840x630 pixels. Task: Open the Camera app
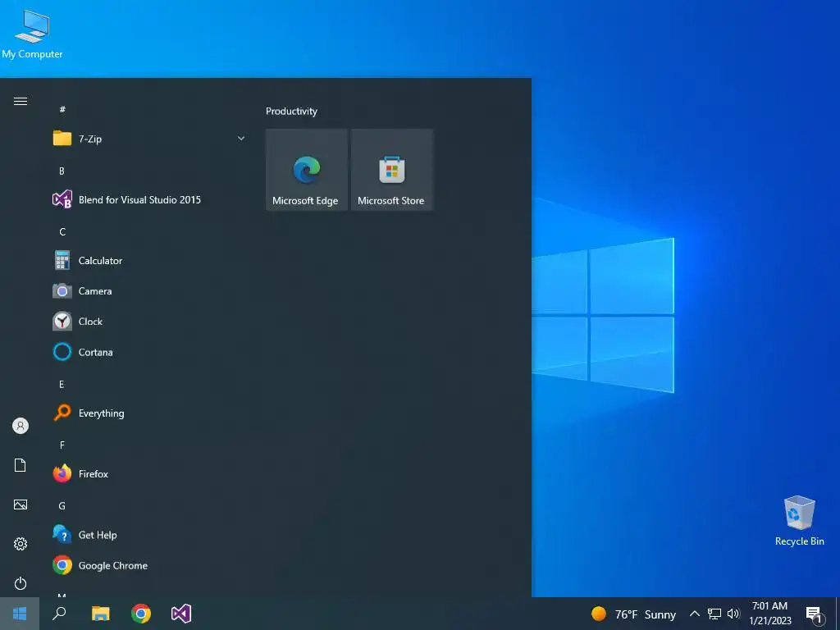coord(148,291)
